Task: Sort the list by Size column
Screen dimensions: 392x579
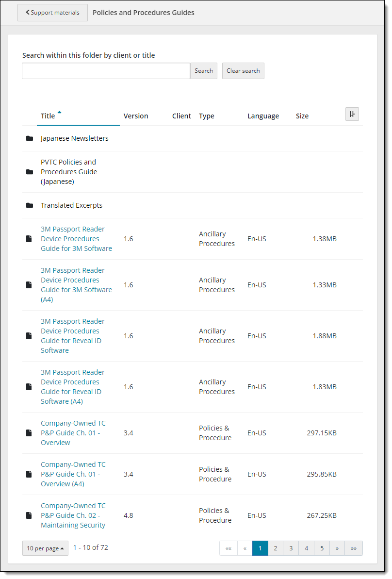Action: pyautogui.click(x=302, y=116)
